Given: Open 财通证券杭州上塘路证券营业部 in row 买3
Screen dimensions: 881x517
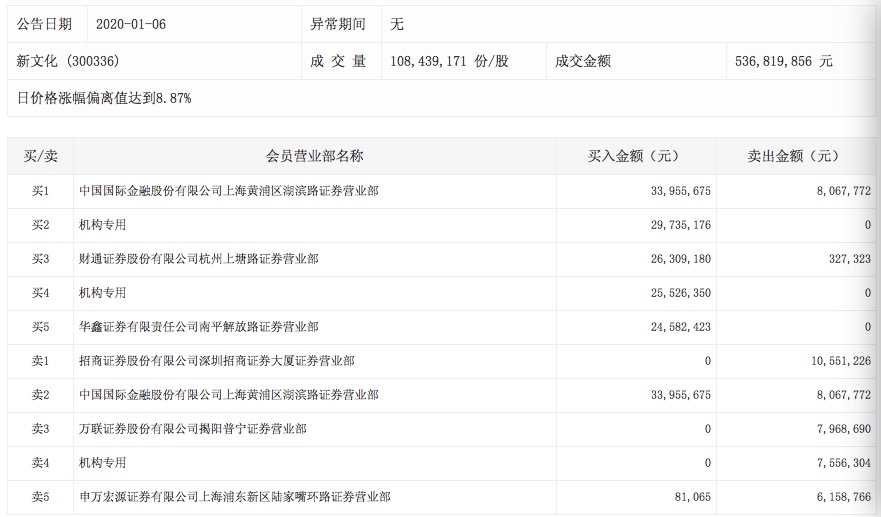Looking at the screenshot, I should (199, 259).
